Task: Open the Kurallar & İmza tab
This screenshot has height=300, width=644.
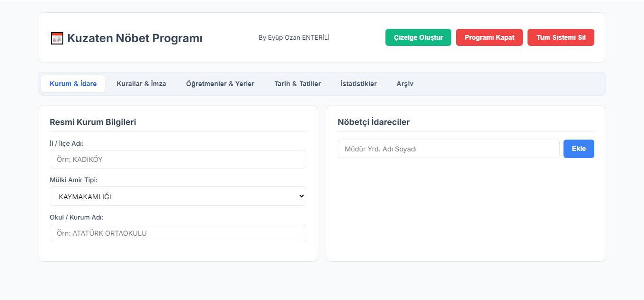Action: pyautogui.click(x=141, y=84)
